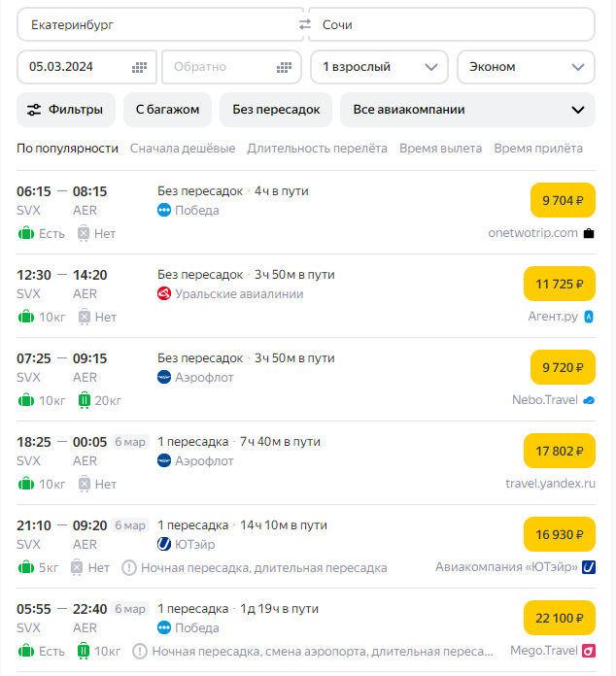
Task: Swap departure and destination cities
Action: pos(305,24)
